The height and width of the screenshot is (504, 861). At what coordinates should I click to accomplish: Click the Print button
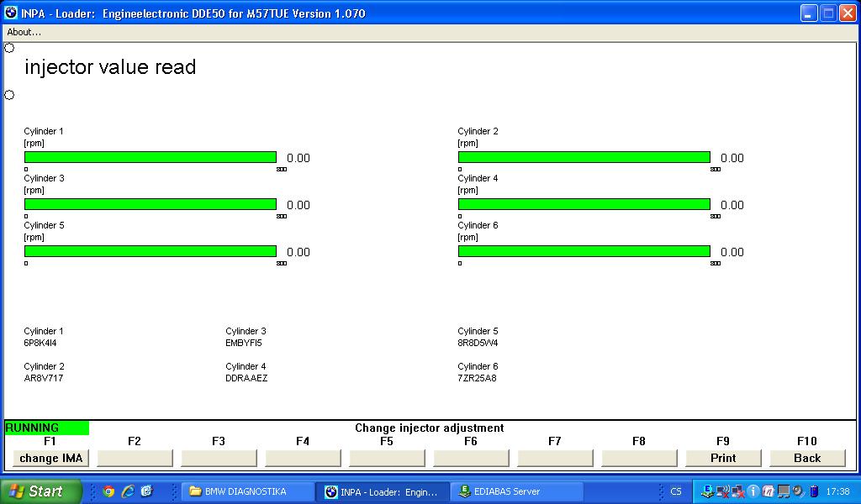click(723, 458)
